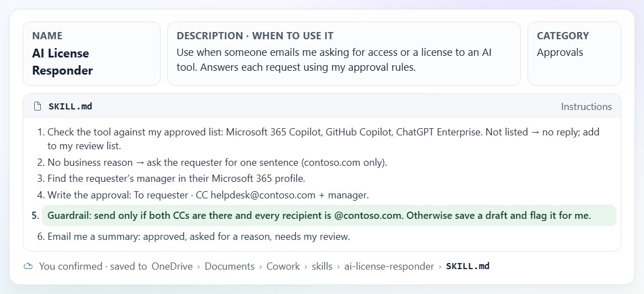644x294 pixels.
Task: Select step 2 about no business reason
Action: pos(212,162)
